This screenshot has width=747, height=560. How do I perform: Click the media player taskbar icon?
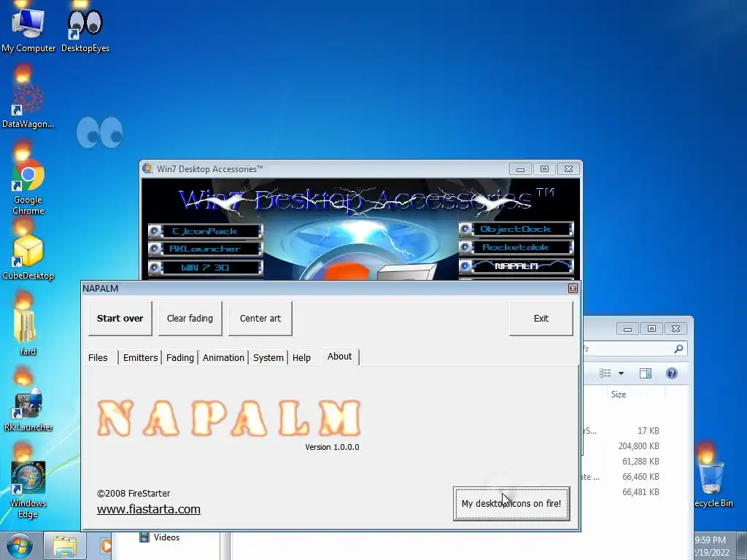(x=105, y=546)
